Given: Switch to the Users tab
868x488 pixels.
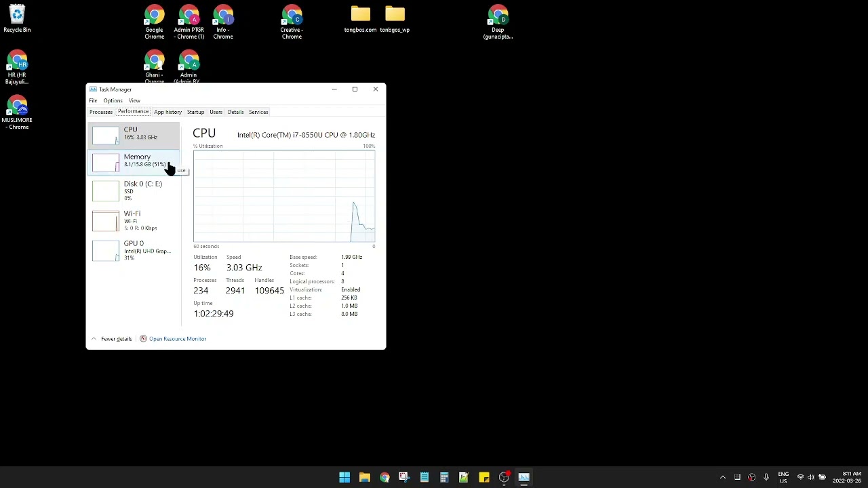Looking at the screenshot, I should click(x=216, y=112).
